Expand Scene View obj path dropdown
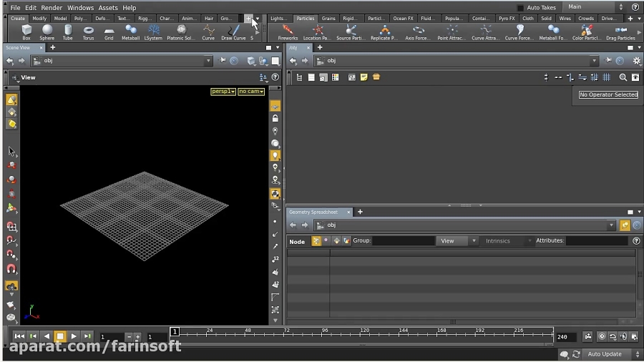 click(x=208, y=61)
